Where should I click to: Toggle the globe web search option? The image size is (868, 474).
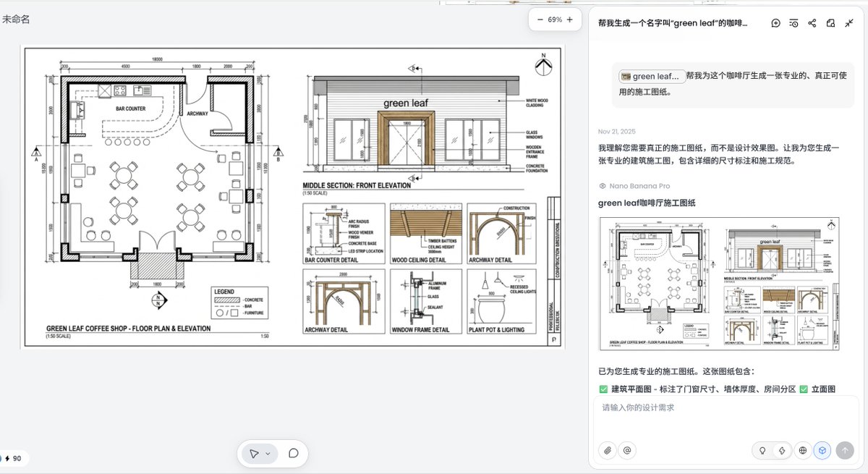pos(802,450)
